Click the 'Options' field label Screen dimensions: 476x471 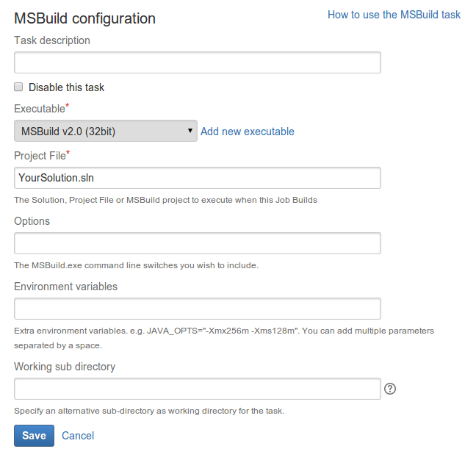(32, 221)
